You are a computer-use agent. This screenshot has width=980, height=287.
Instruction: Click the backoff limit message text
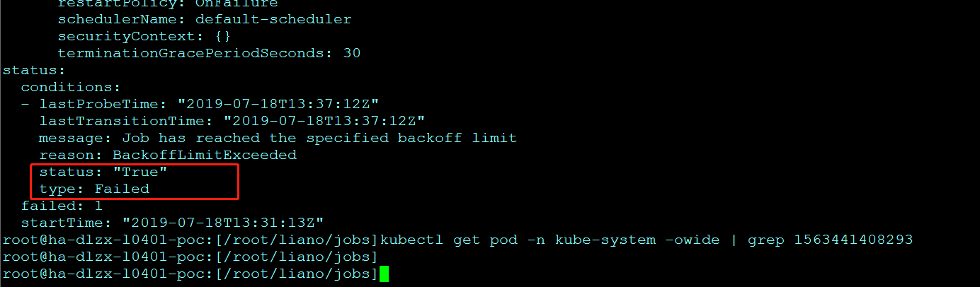319,138
